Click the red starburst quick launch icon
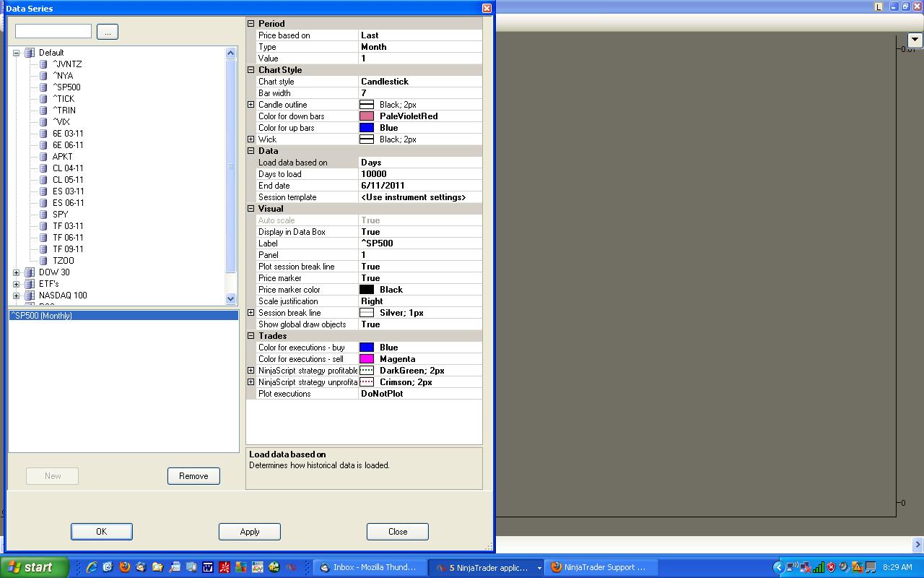 (225, 567)
